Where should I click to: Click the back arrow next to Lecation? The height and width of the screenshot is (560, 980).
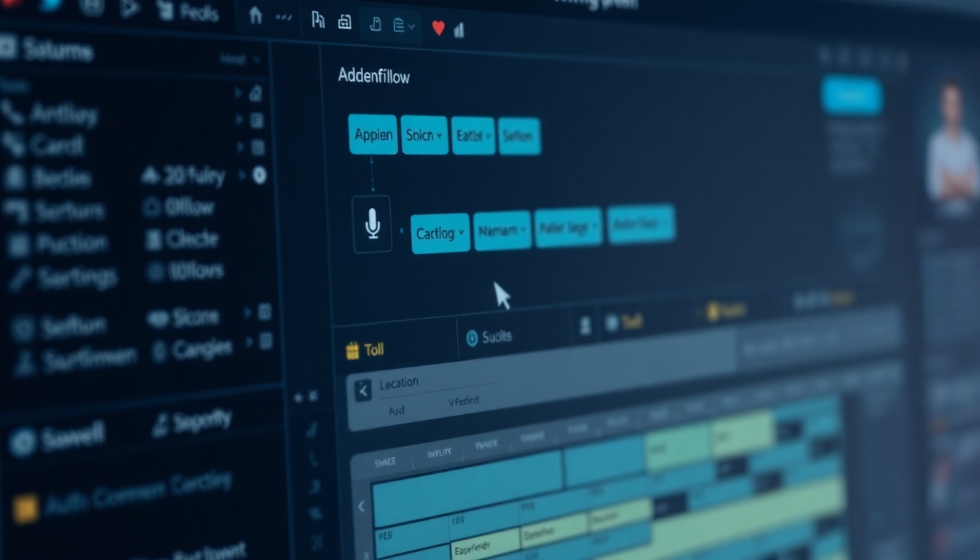click(362, 391)
